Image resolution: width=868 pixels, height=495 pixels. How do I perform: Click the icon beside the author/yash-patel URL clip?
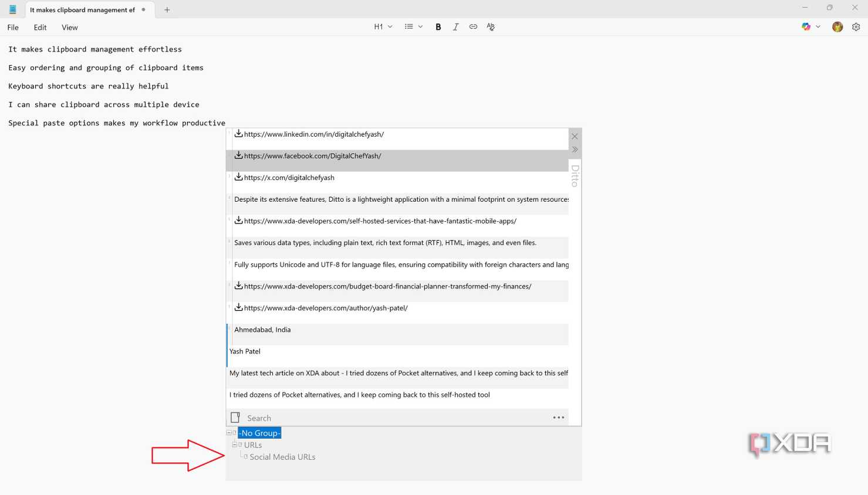pos(238,307)
